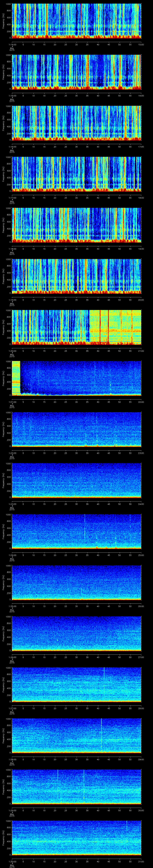Viewport: 153px width, 868px height.
Task: Click the yellow broadband noise in the 1:20:00 panel
Action: 115,327
